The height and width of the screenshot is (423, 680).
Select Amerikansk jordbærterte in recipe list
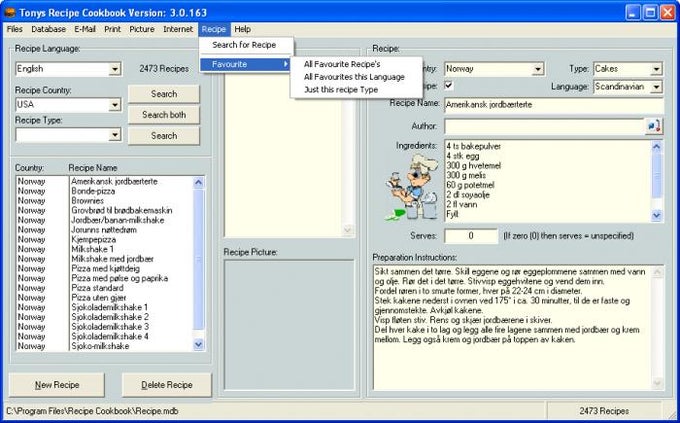(x=114, y=181)
